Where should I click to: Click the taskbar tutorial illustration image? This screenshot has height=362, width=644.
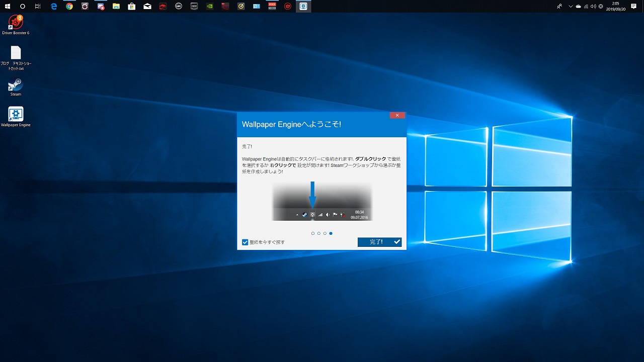(322, 201)
